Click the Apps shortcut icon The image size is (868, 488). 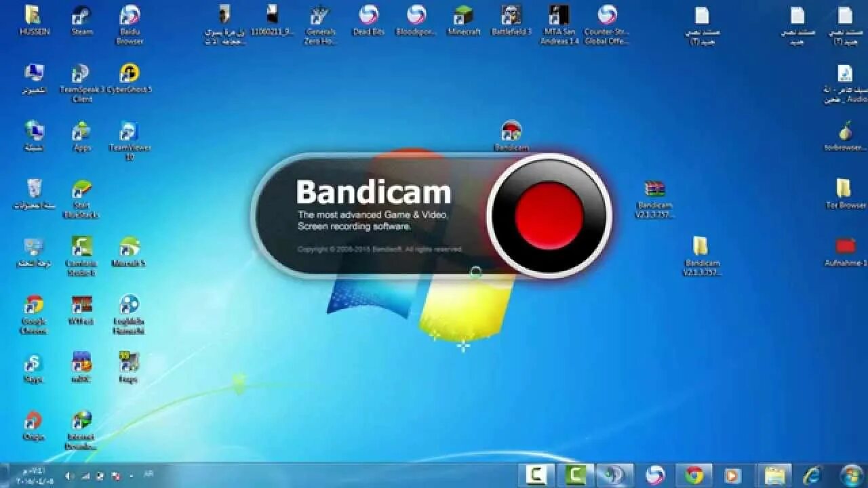82,136
